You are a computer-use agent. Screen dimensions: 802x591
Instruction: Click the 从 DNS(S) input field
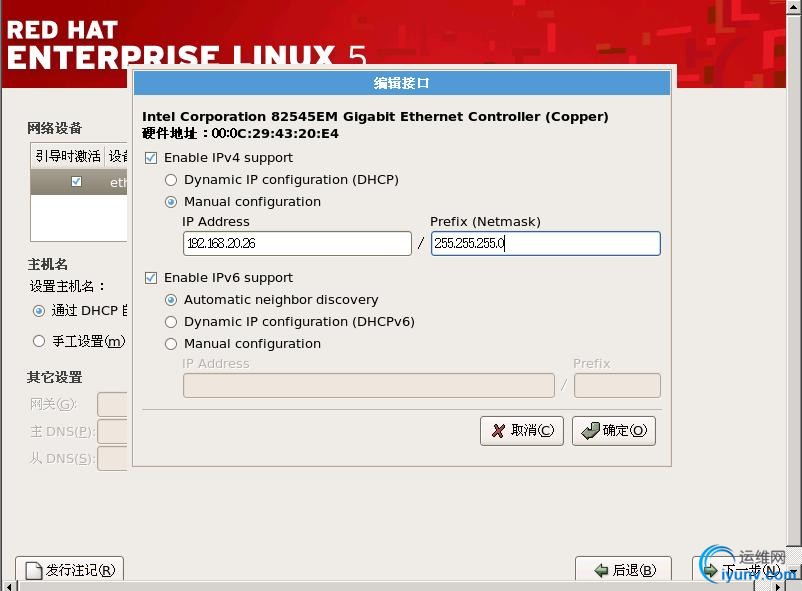pos(112,458)
